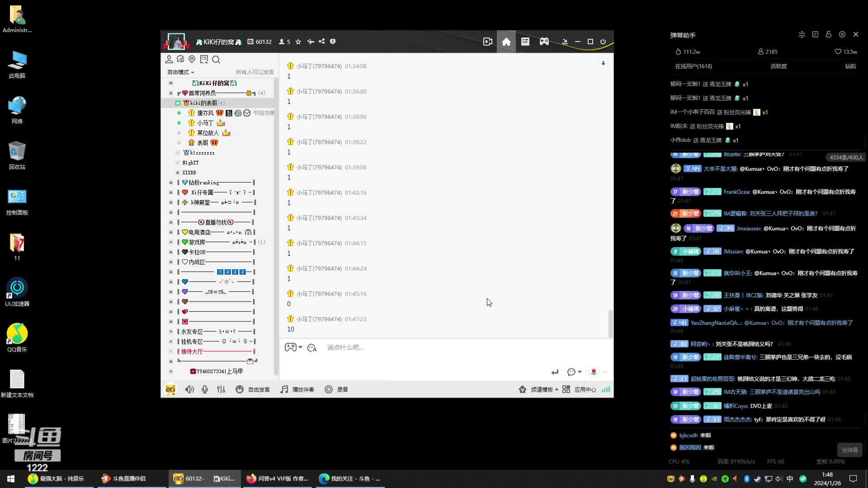Click the search icon above channel list

point(216,60)
